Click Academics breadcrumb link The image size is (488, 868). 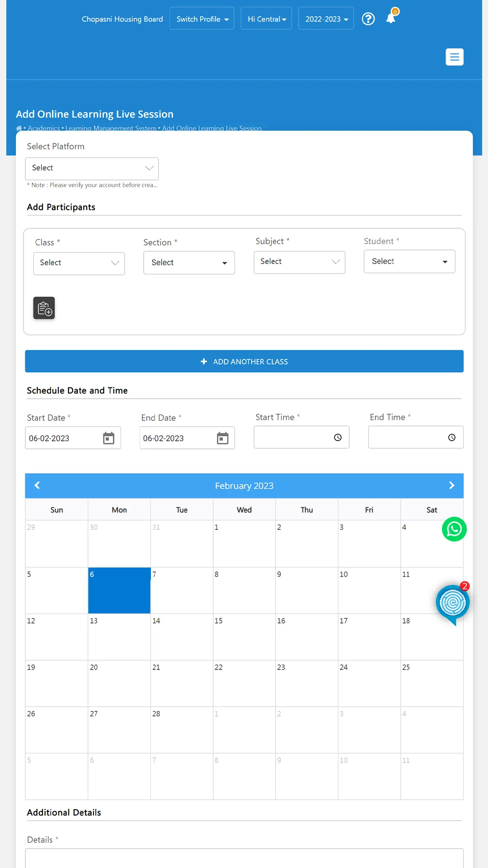[x=44, y=128]
